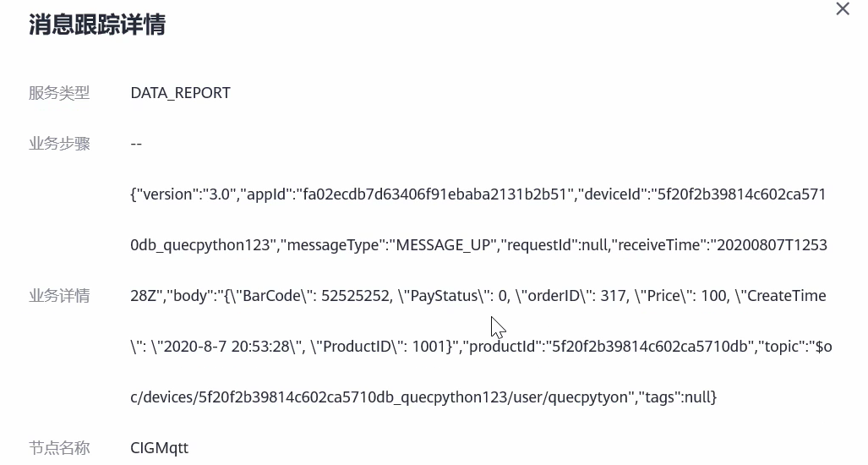Select the CIGMqtt node name value

coord(159,448)
